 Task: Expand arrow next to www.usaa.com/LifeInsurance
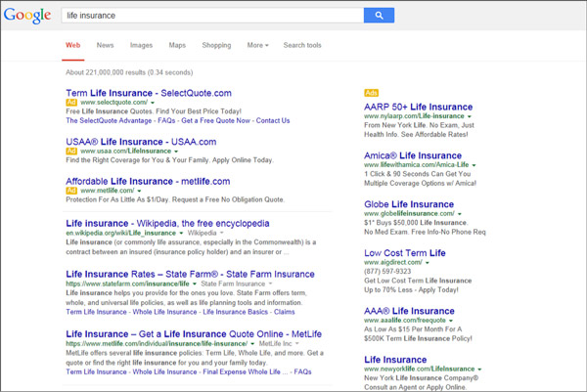click(x=176, y=152)
